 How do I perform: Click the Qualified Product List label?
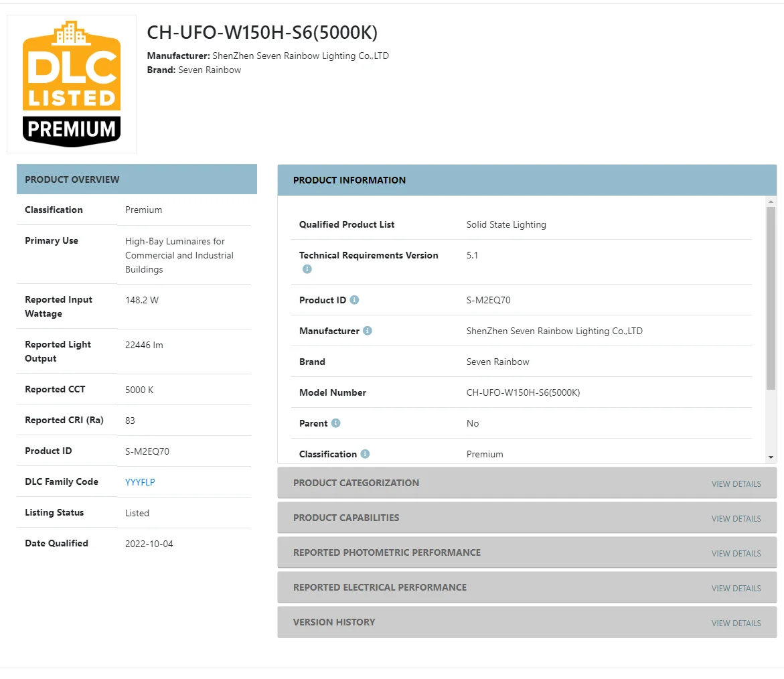coord(347,224)
